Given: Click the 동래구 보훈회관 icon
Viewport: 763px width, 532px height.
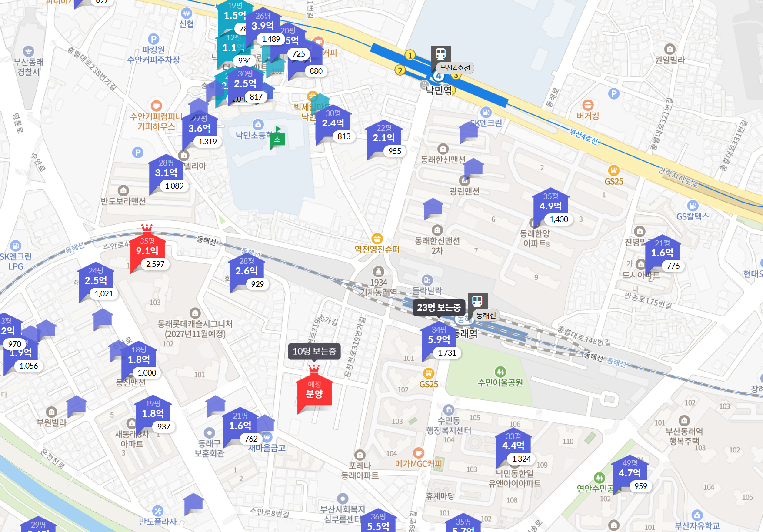Looking at the screenshot, I should tap(210, 432).
